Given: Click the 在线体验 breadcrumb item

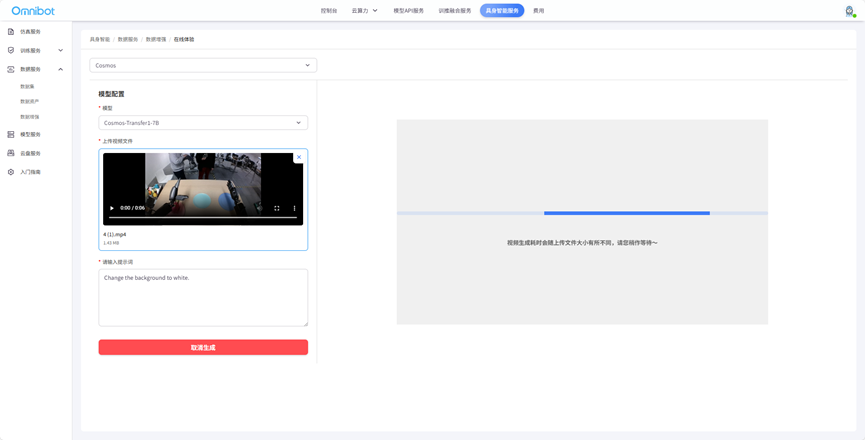Looking at the screenshot, I should (x=184, y=40).
